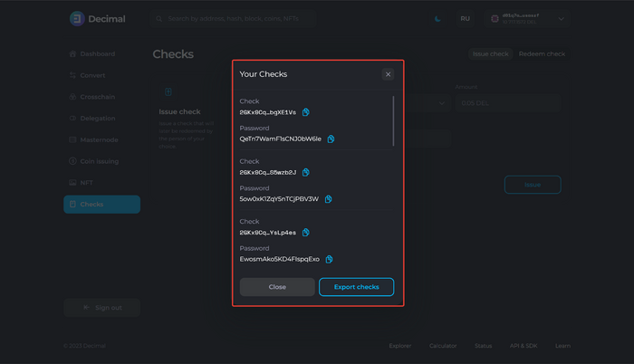This screenshot has width=634, height=364.
Task: Click the Issue button
Action: [x=533, y=185]
